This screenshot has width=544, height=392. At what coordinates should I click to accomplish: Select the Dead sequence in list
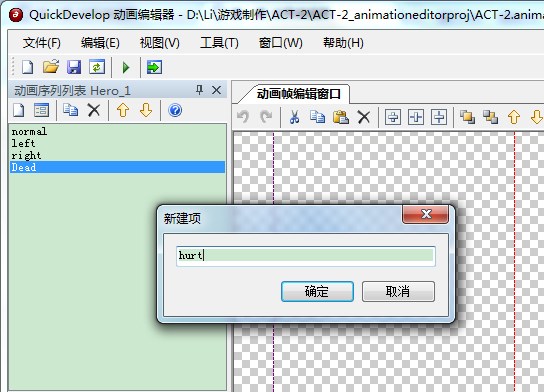click(x=118, y=167)
